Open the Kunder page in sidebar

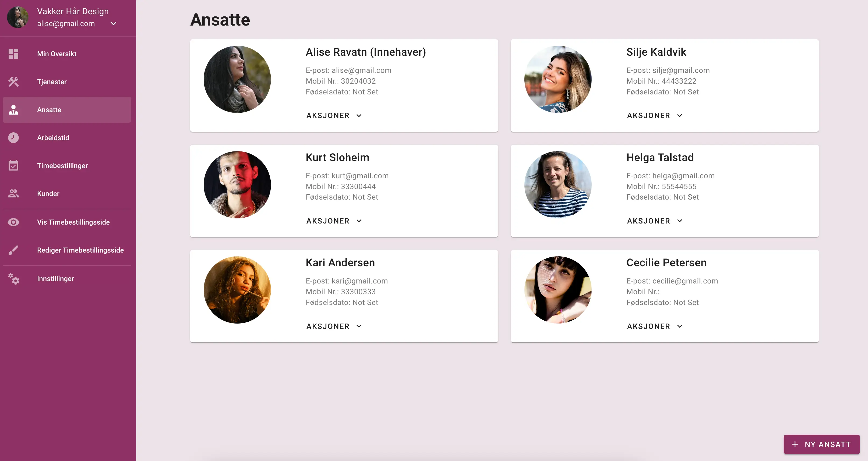(48, 194)
